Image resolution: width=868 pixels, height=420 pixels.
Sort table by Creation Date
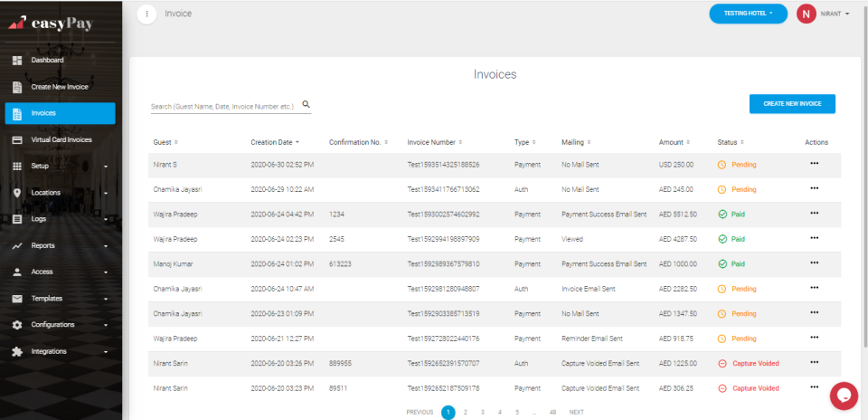pyautogui.click(x=275, y=142)
